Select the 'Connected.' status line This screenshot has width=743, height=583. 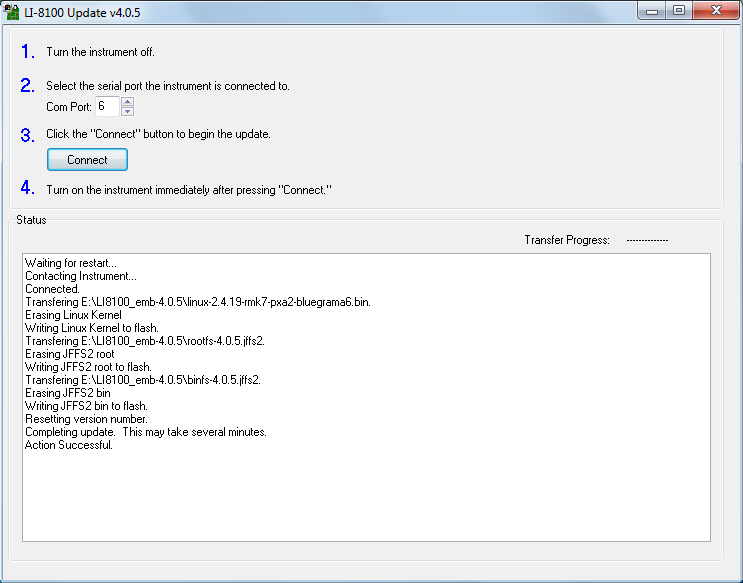pyautogui.click(x=52, y=289)
